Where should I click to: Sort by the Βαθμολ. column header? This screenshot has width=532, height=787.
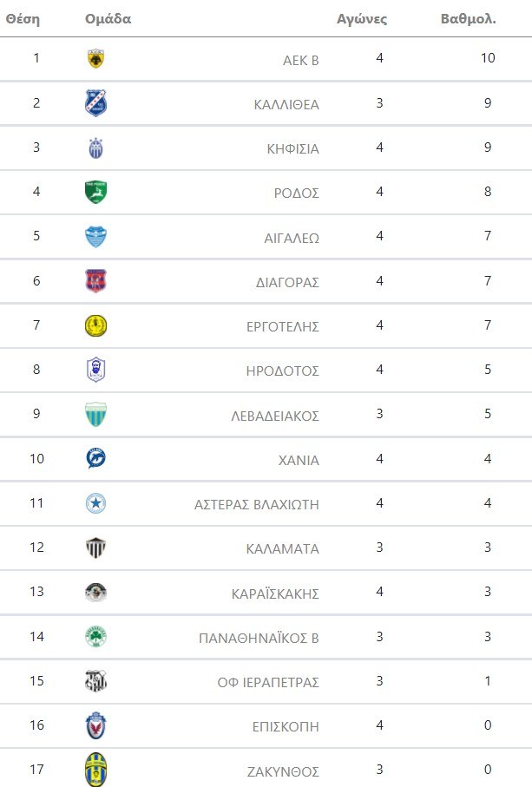(468, 18)
